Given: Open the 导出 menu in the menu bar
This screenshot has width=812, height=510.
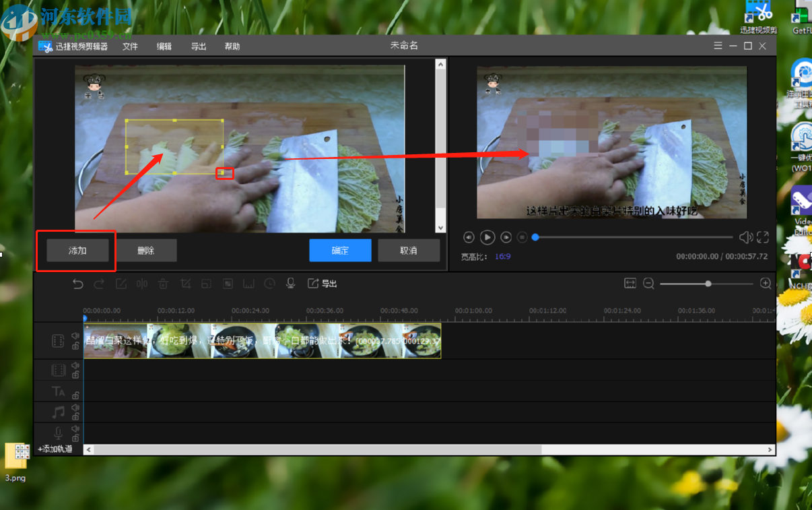Looking at the screenshot, I should (x=199, y=46).
